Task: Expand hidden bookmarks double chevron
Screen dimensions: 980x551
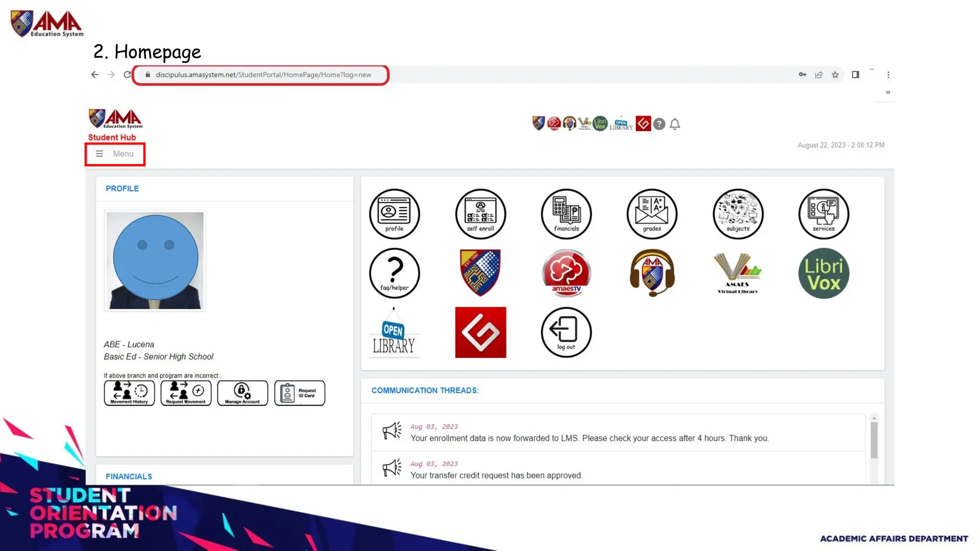Action: [888, 92]
